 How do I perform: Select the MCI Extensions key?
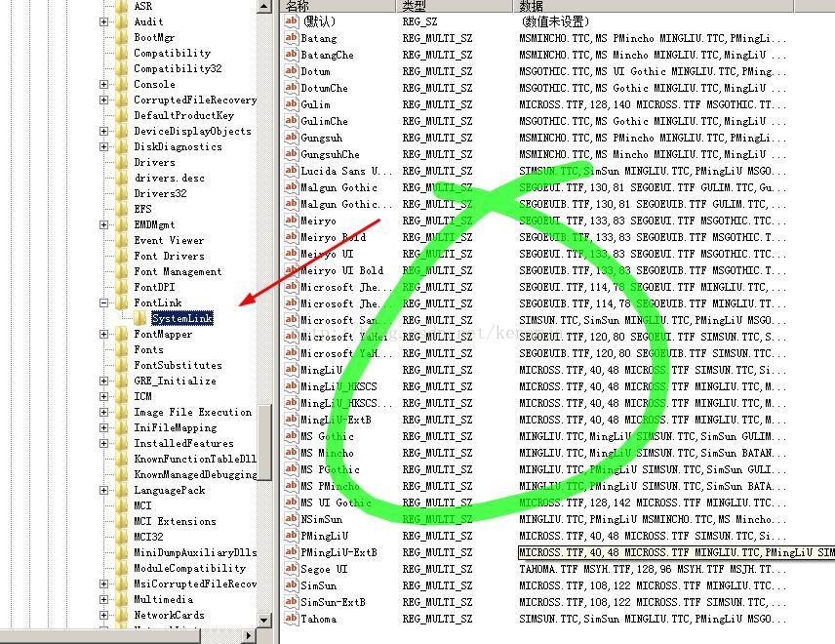[176, 521]
